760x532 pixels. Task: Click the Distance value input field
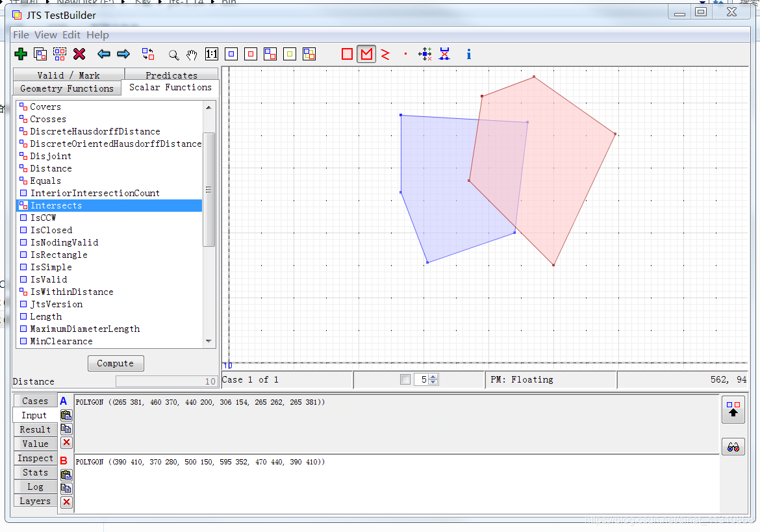pos(166,381)
